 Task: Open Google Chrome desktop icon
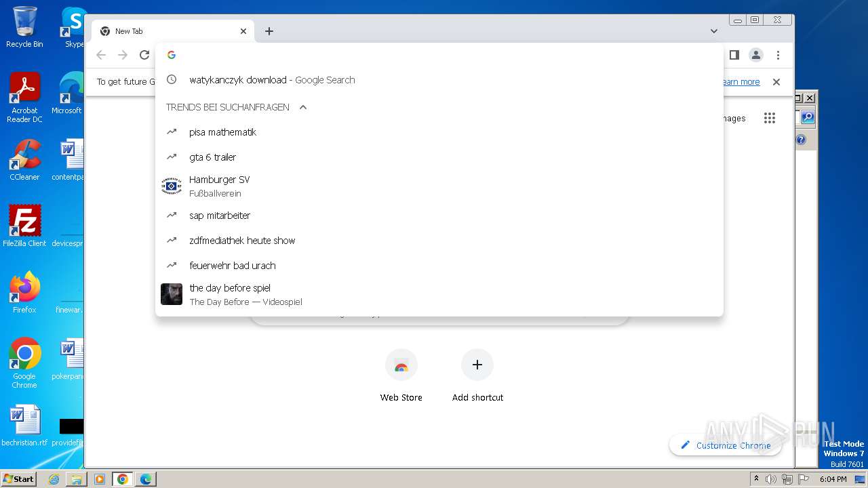click(24, 363)
